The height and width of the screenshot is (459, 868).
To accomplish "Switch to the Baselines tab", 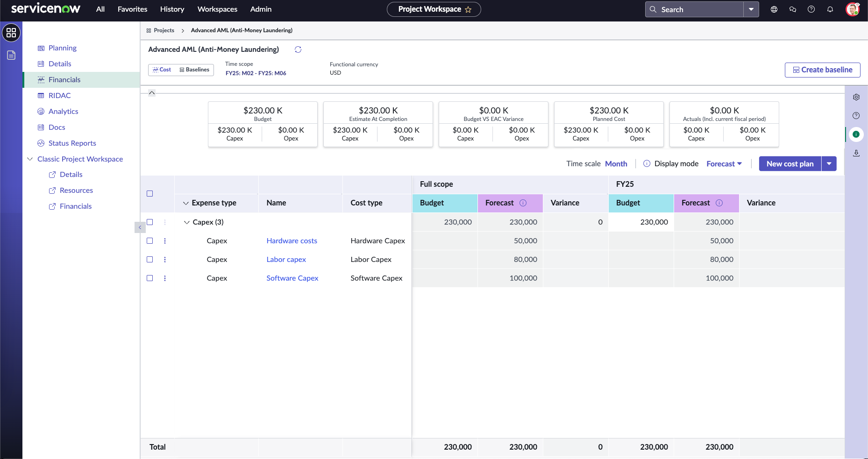I will pos(194,70).
